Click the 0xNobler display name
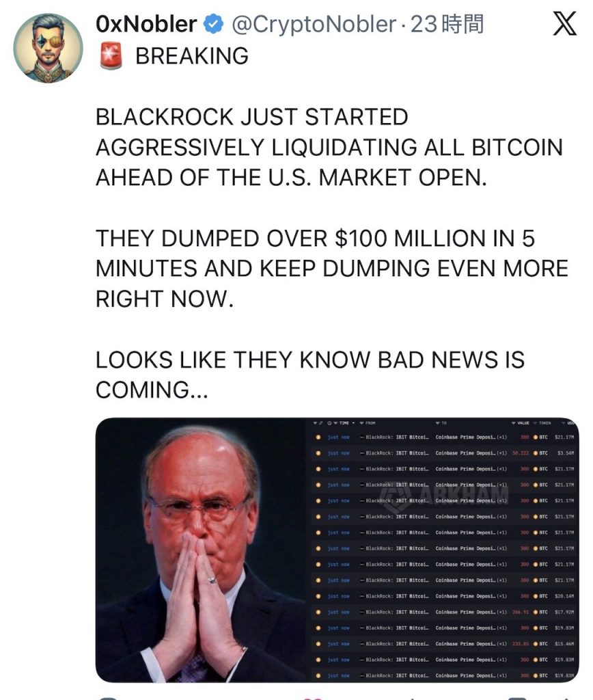Image resolution: width=593 pixels, height=700 pixels. click(x=146, y=24)
